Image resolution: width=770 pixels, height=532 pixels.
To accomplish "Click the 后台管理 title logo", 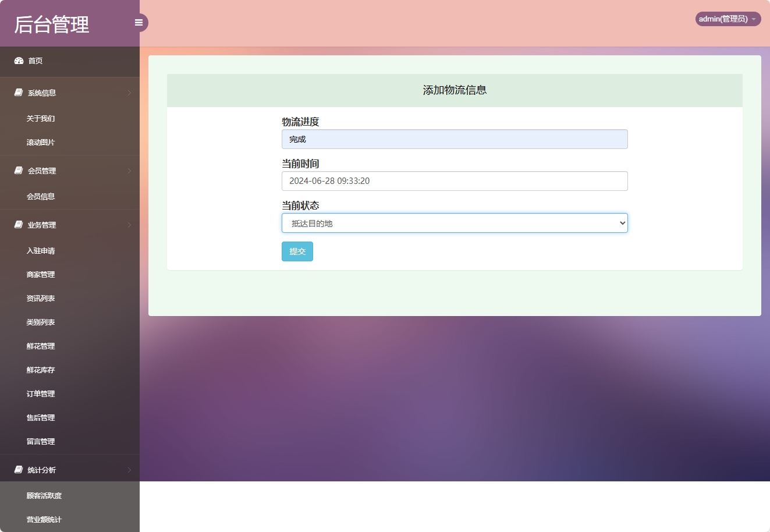I will pos(52,24).
